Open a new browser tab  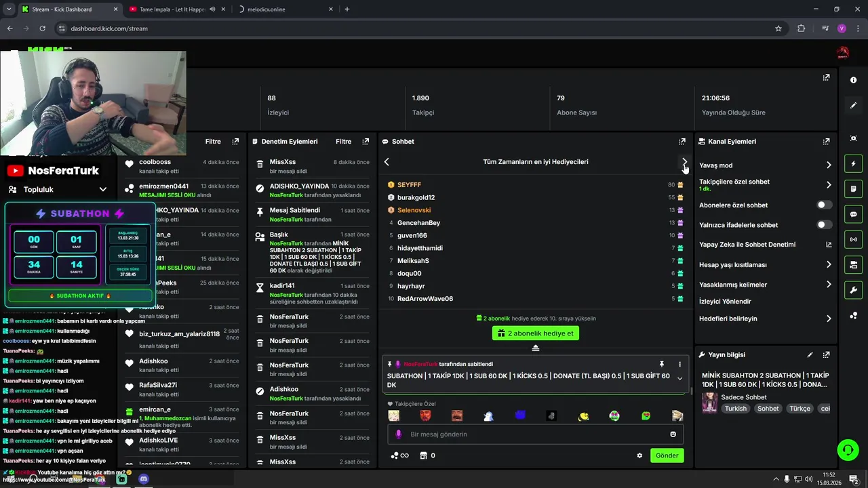tap(347, 9)
